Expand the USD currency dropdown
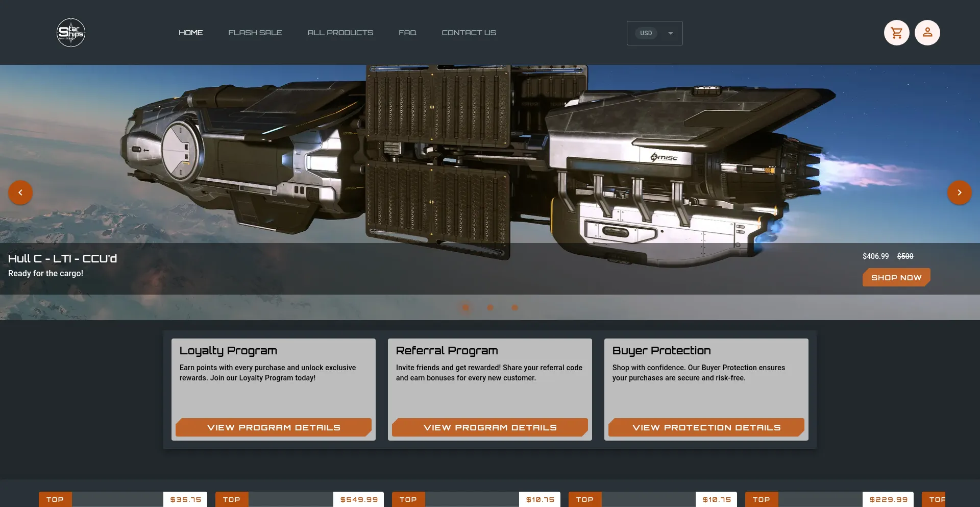The image size is (980, 507). pos(647,33)
